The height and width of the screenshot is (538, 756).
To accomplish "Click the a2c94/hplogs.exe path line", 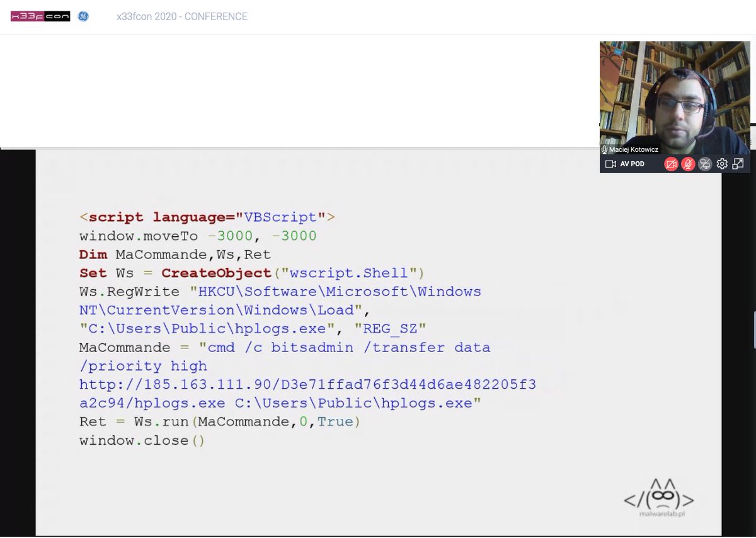I will (280, 403).
